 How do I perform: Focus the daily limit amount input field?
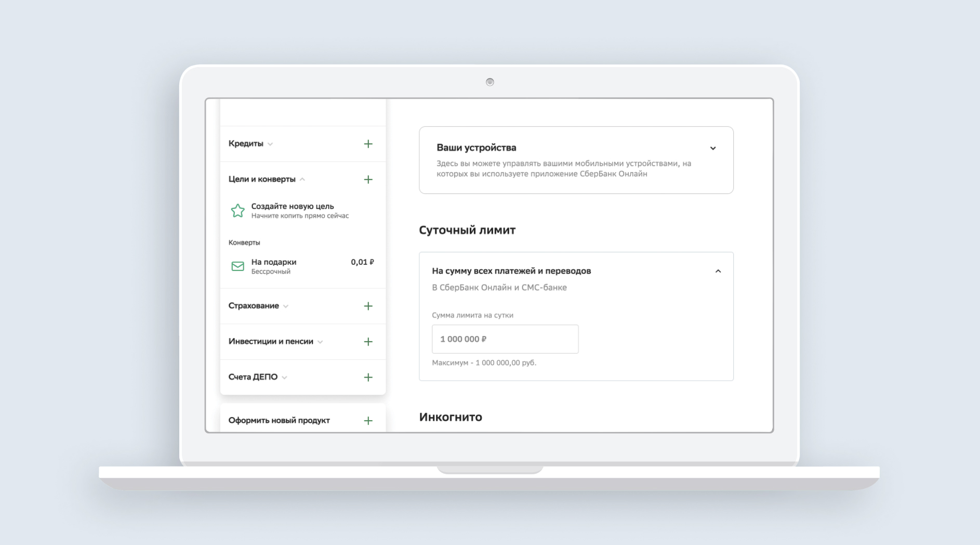click(505, 339)
